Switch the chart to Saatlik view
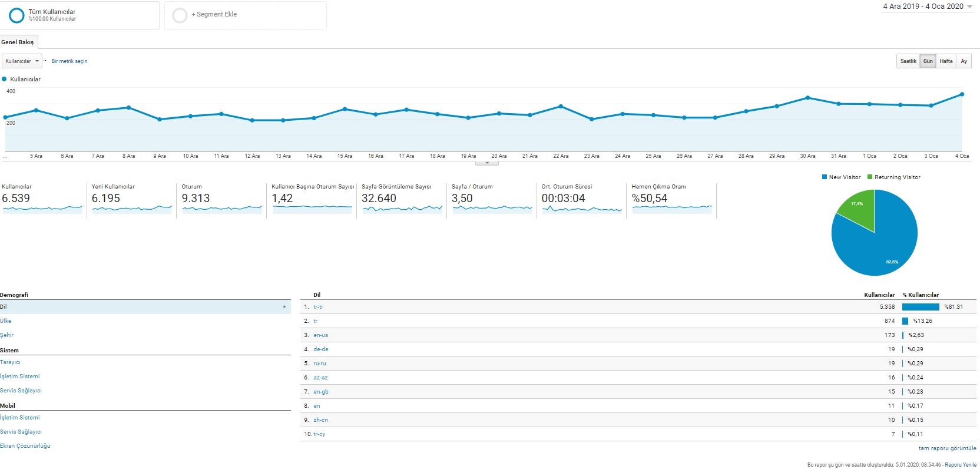980x469 pixels. pyautogui.click(x=908, y=61)
